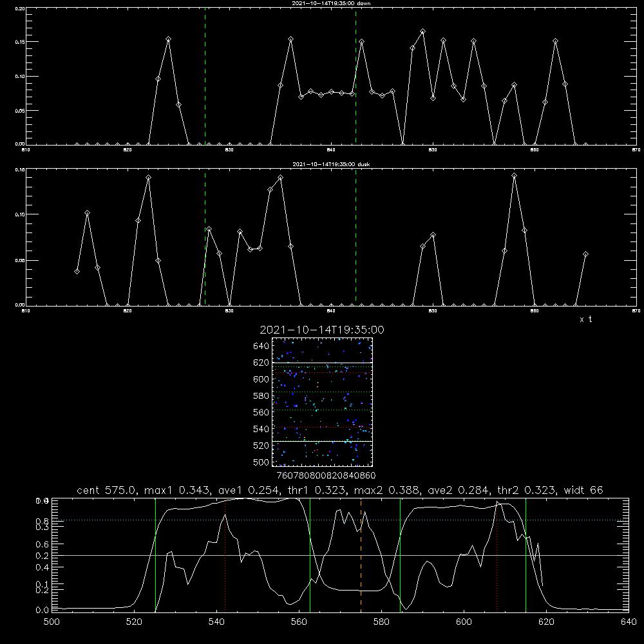Click the lower white line in scatter image

[322, 441]
